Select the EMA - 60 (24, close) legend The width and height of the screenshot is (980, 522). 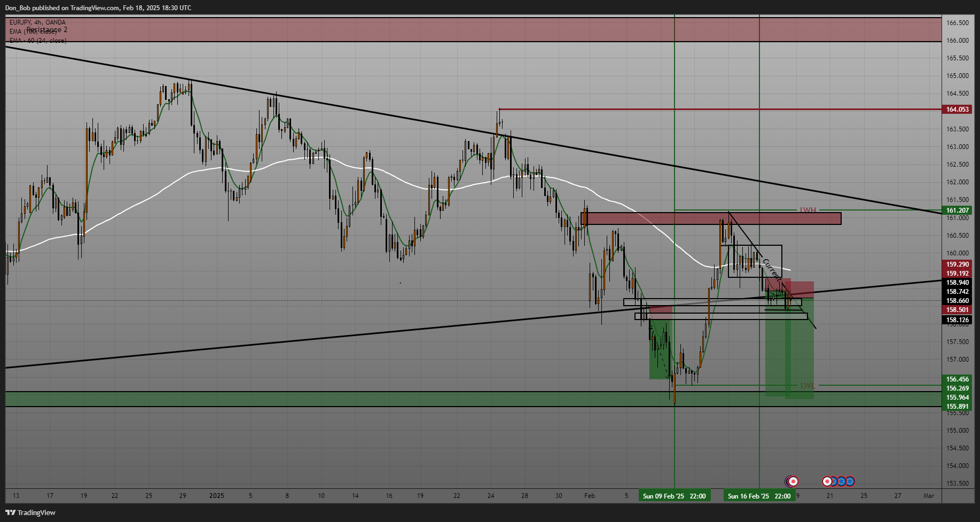[38, 41]
